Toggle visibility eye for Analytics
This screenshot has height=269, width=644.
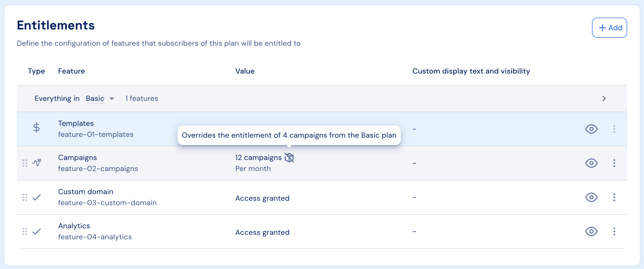tap(591, 231)
